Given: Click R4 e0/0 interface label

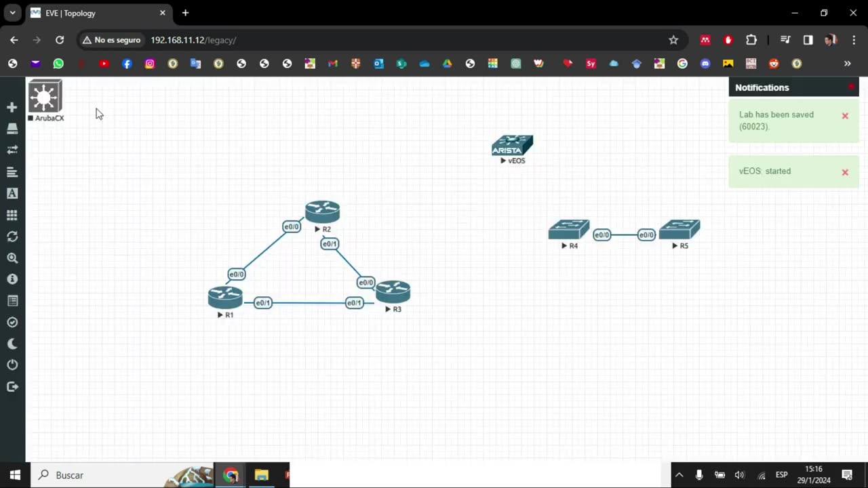Looking at the screenshot, I should tap(602, 235).
